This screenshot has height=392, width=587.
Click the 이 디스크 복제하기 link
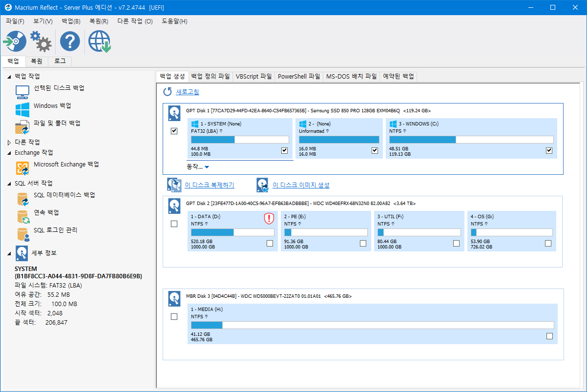pyautogui.click(x=210, y=185)
